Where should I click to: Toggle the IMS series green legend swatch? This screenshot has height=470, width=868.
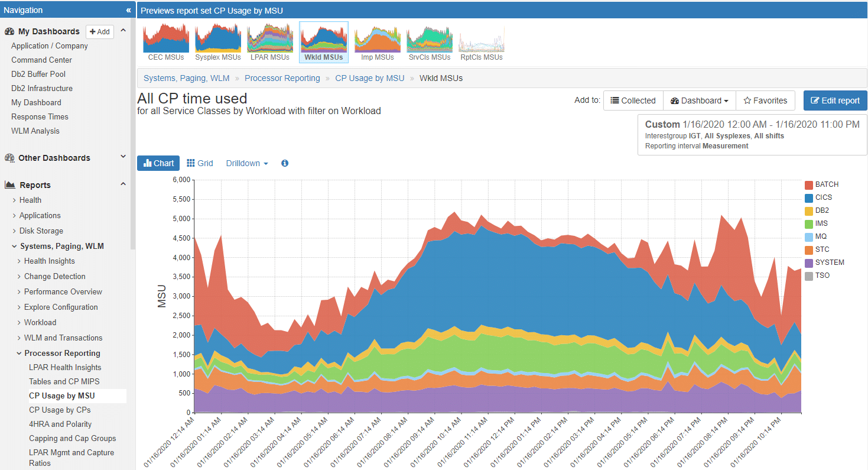tap(809, 223)
